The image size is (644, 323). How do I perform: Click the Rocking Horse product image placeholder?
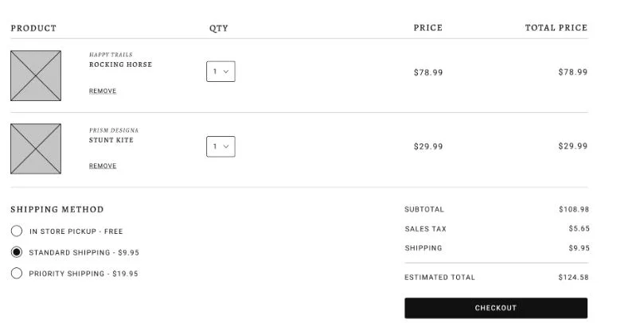tap(36, 76)
